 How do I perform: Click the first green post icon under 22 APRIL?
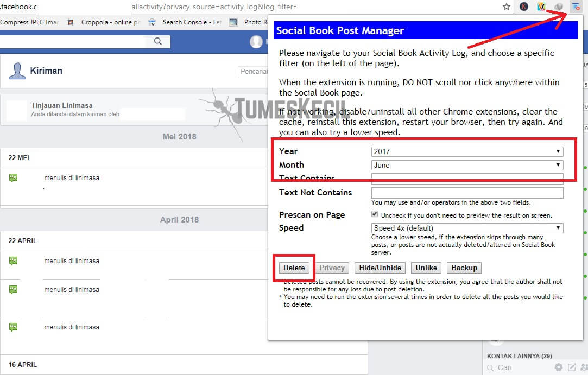[13, 260]
